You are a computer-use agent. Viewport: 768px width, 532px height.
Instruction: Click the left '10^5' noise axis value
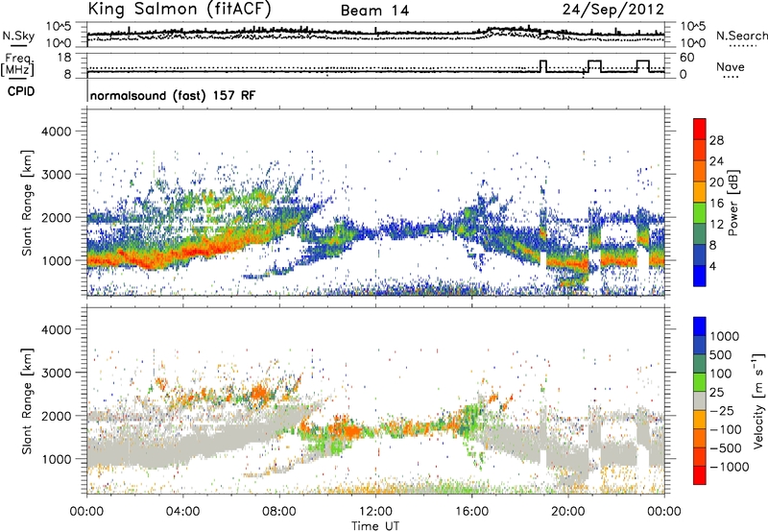59,27
